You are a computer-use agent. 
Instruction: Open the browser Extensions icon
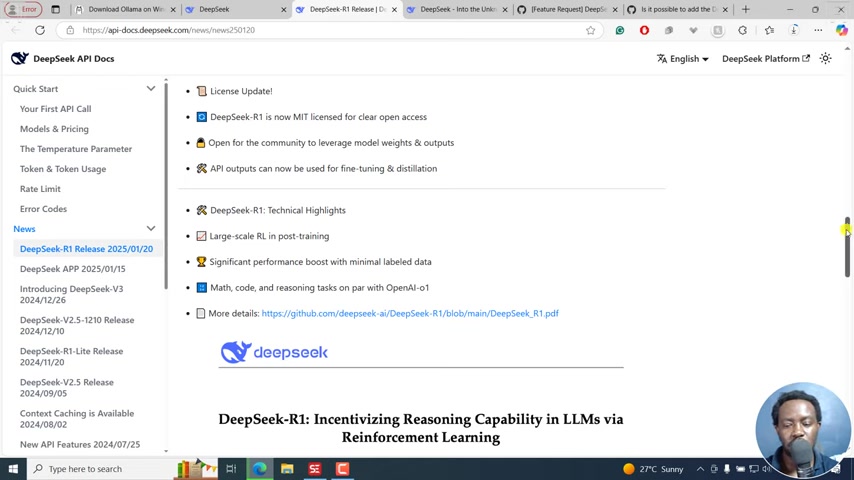pos(742,30)
